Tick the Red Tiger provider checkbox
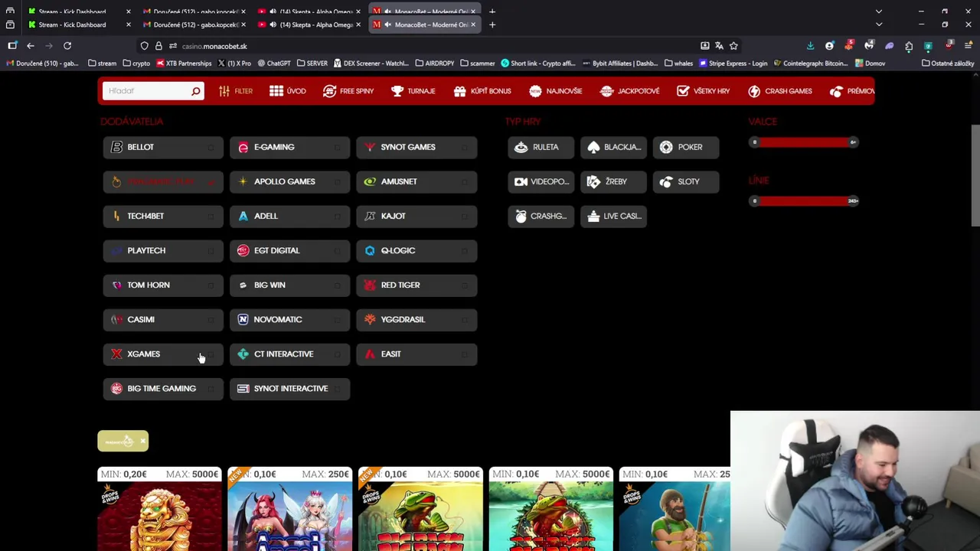This screenshot has width=980, height=551. pos(464,285)
